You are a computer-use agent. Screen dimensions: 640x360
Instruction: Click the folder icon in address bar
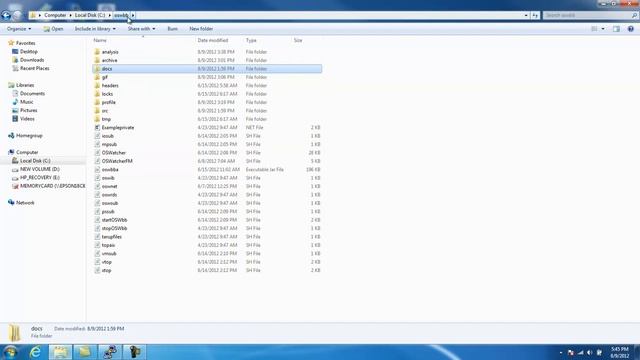pyautogui.click(x=33, y=15)
